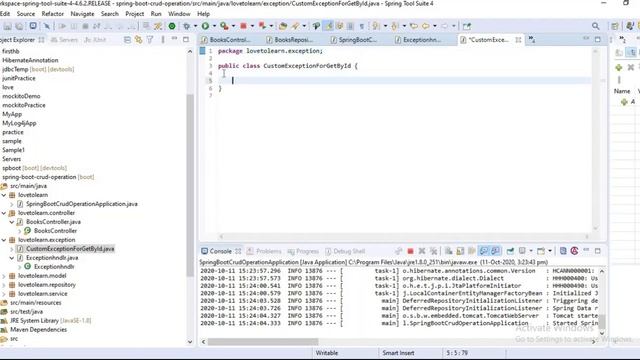Toggle Show Console on Standard Error
This screenshot has width=640, height=360.
pyautogui.click(x=496, y=251)
